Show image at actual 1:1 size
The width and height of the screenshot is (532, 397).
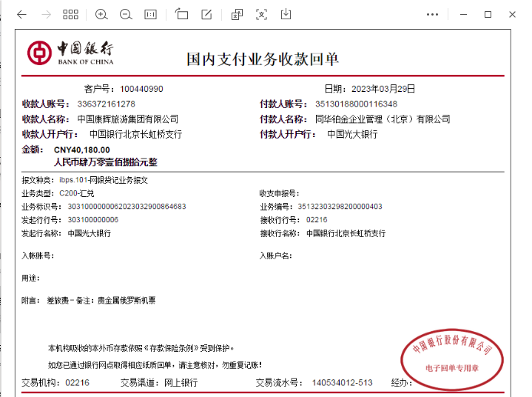click(x=150, y=14)
